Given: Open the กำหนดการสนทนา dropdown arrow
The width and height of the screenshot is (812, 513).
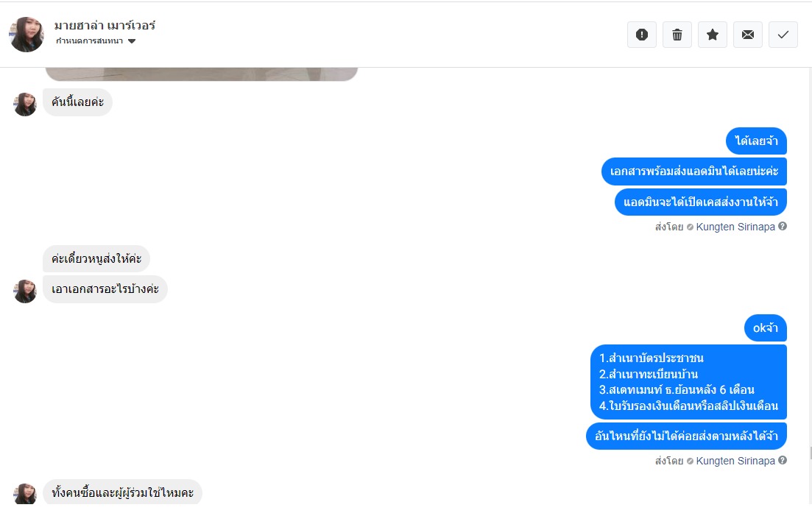Looking at the screenshot, I should [x=132, y=41].
